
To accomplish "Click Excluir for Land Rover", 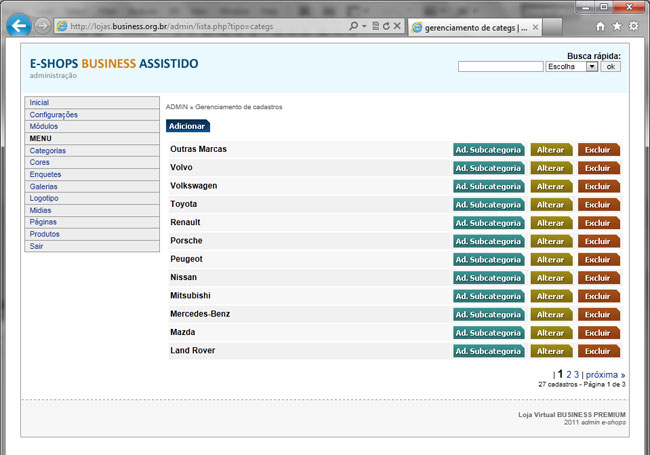I will coord(598,351).
